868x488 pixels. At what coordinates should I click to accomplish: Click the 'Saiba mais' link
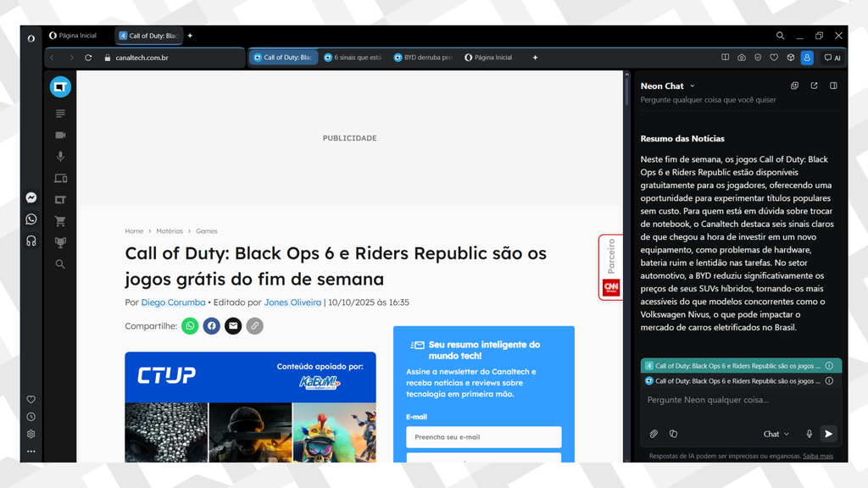coord(817,456)
